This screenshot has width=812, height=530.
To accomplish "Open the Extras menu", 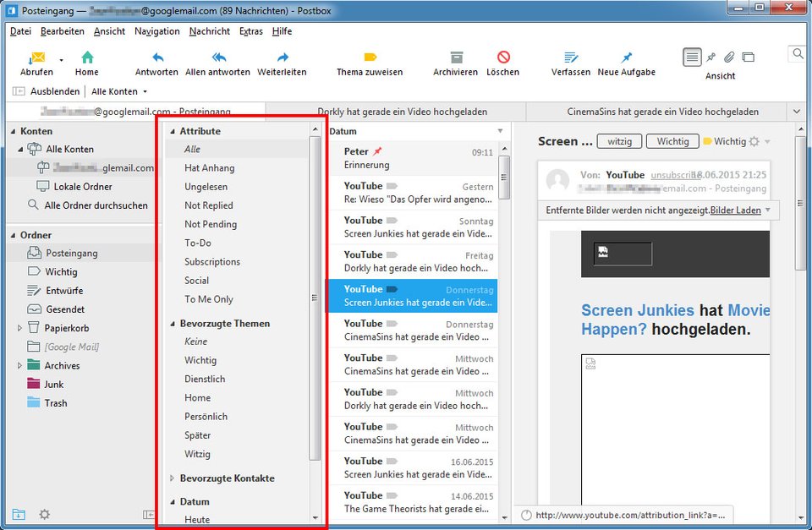I will (x=250, y=31).
